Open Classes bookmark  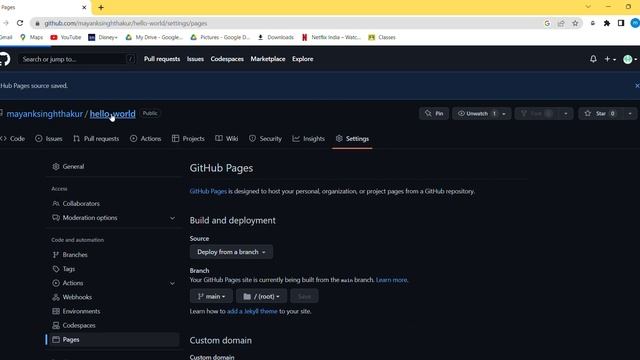(x=382, y=37)
